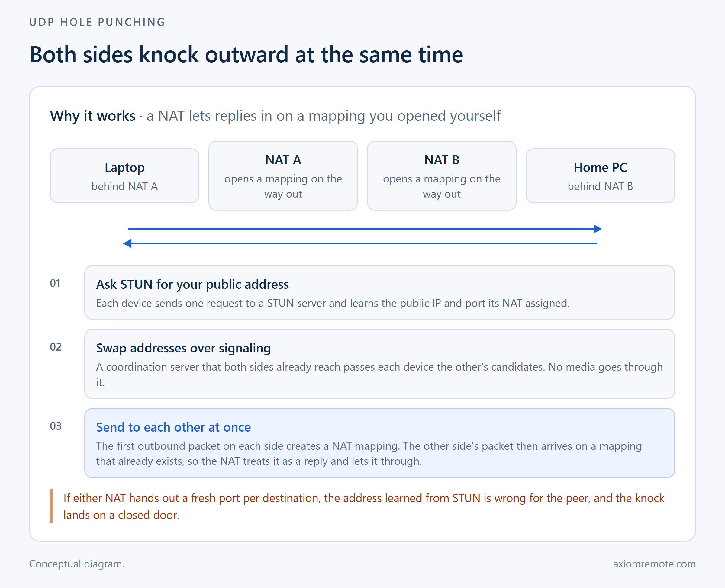Click the UDP HOLE PUNCHING label
The width and height of the screenshot is (725, 588).
tap(97, 22)
